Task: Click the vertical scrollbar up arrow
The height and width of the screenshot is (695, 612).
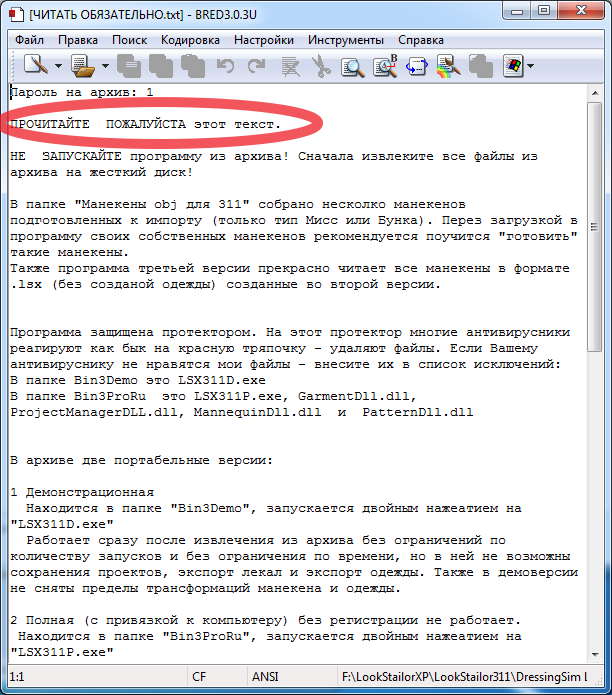Action: 595,93
